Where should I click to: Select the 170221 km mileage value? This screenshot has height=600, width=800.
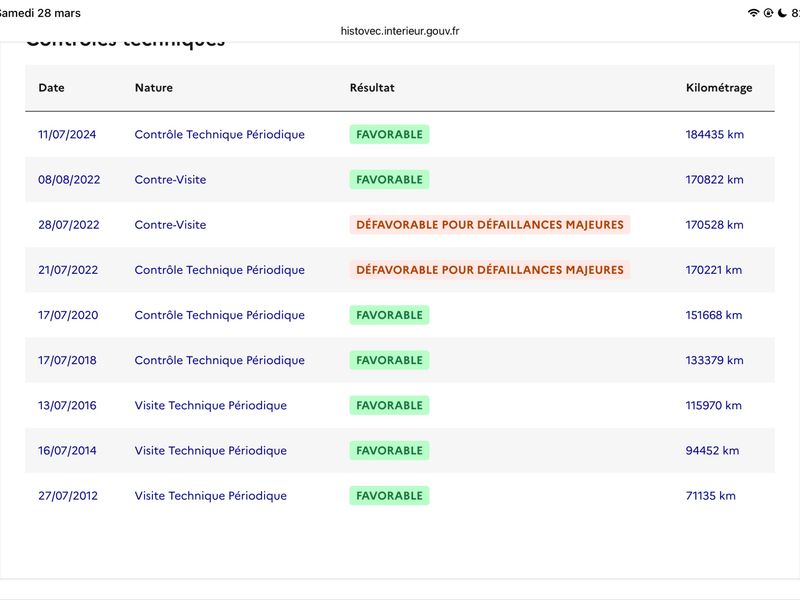[714, 270]
